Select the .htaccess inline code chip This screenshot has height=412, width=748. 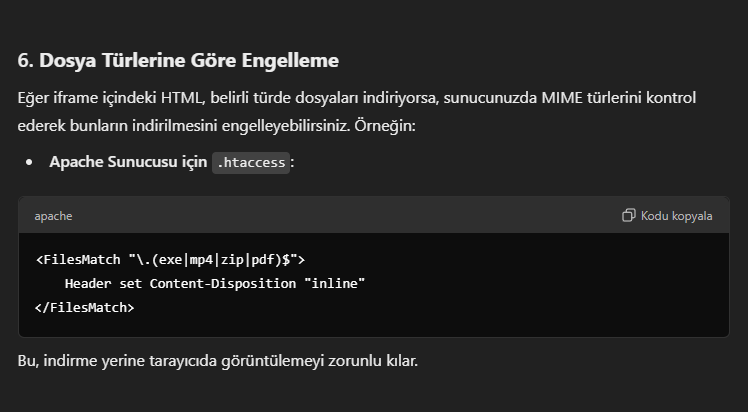coord(251,163)
